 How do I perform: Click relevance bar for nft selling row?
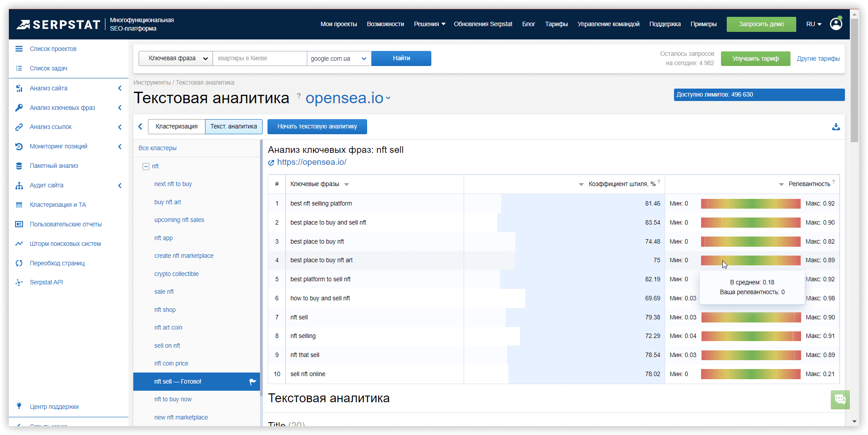(x=751, y=336)
